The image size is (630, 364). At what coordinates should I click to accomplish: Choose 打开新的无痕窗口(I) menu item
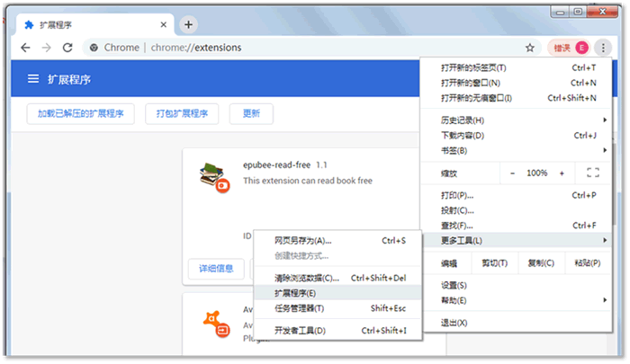tap(517, 98)
